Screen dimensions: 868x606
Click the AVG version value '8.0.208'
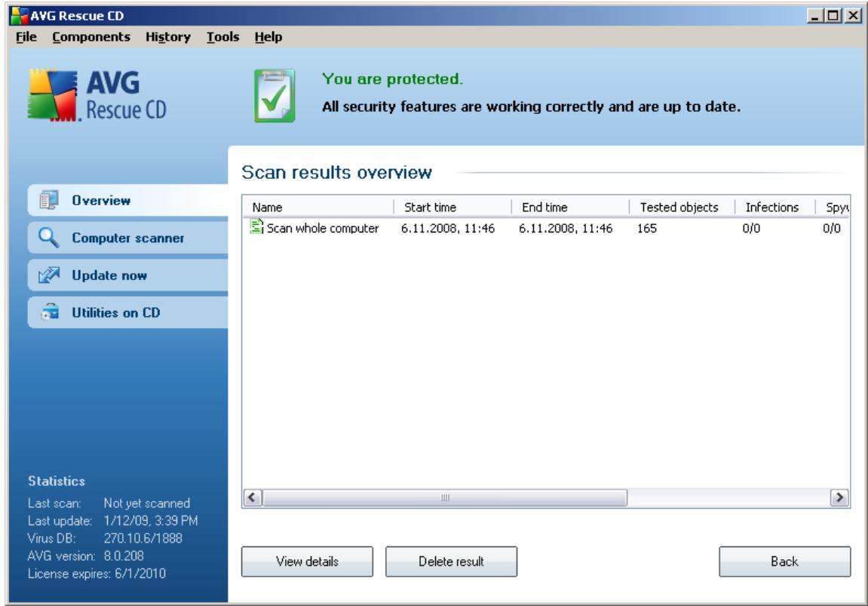[124, 555]
